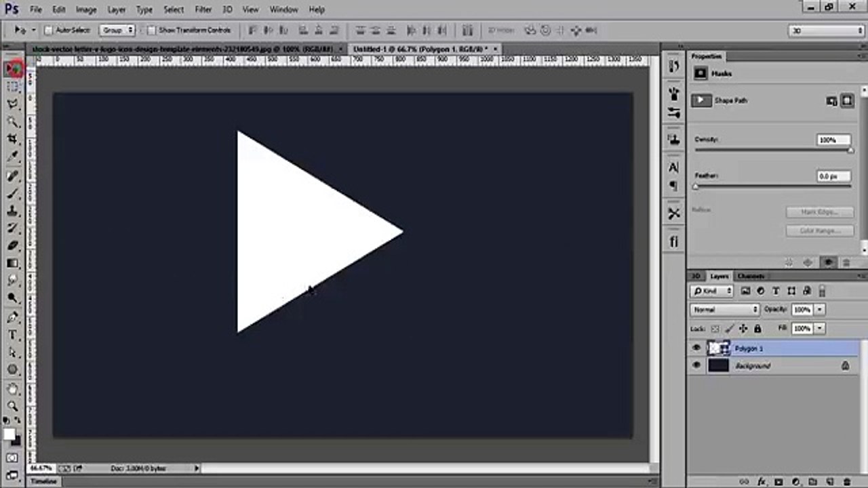The width and height of the screenshot is (868, 488).
Task: Choose the Horizontal Type tool
Action: tap(13, 335)
